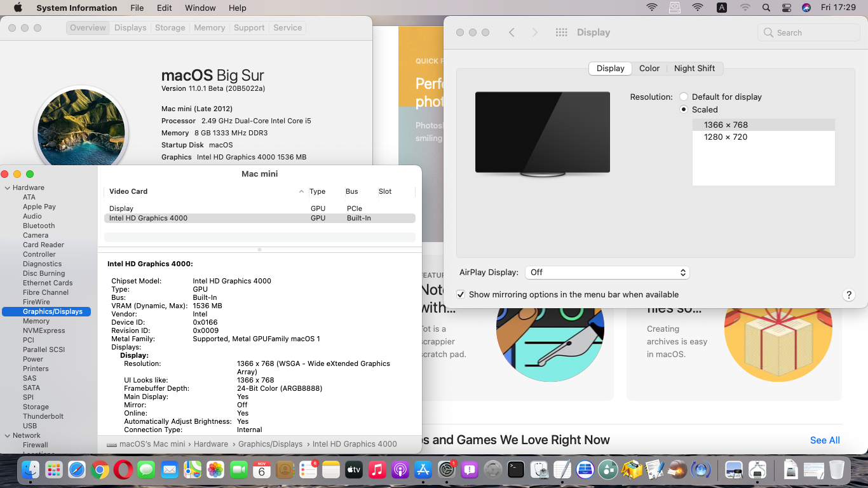The height and width of the screenshot is (488, 868).
Task: Open the Window menu
Action: pos(200,8)
